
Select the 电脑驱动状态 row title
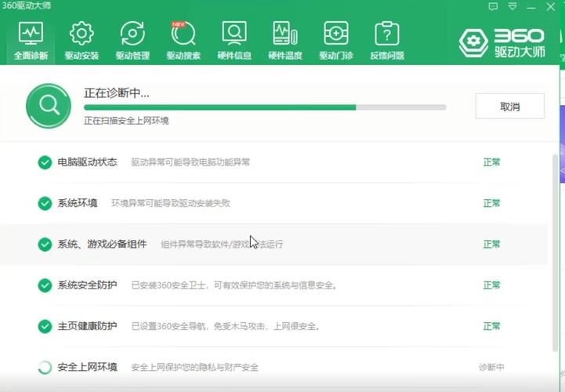point(87,162)
